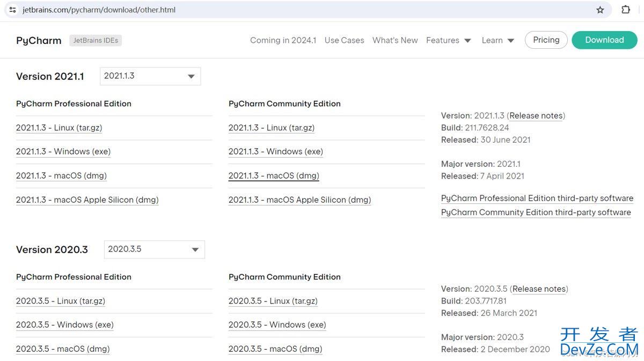Image resolution: width=644 pixels, height=361 pixels.
Task: Go to Coming in 2024.1
Action: tap(283, 40)
